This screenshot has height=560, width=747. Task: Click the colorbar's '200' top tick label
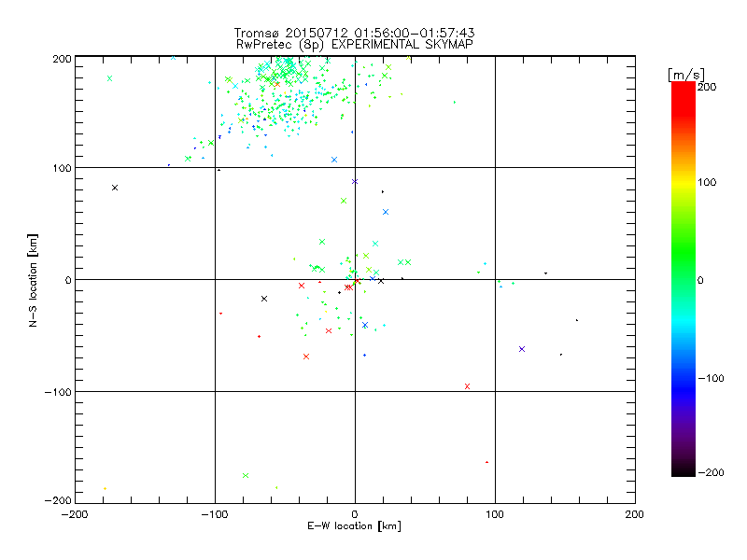pos(707,87)
